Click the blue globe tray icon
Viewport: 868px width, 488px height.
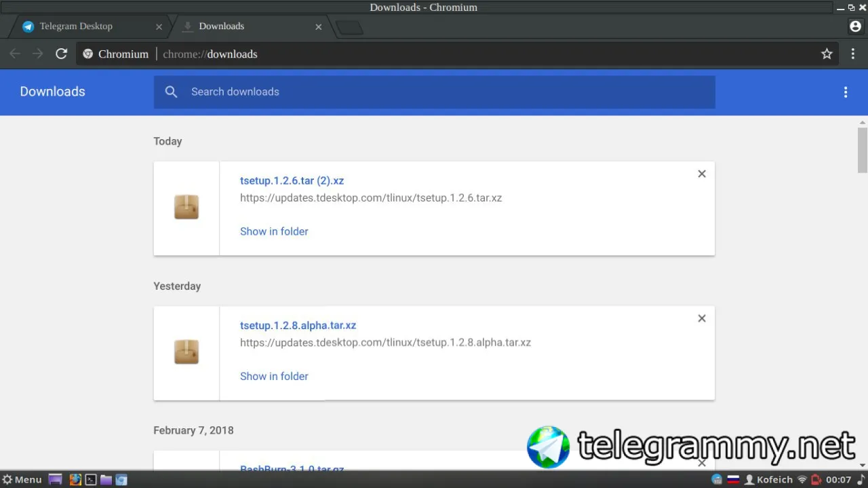[x=717, y=479]
